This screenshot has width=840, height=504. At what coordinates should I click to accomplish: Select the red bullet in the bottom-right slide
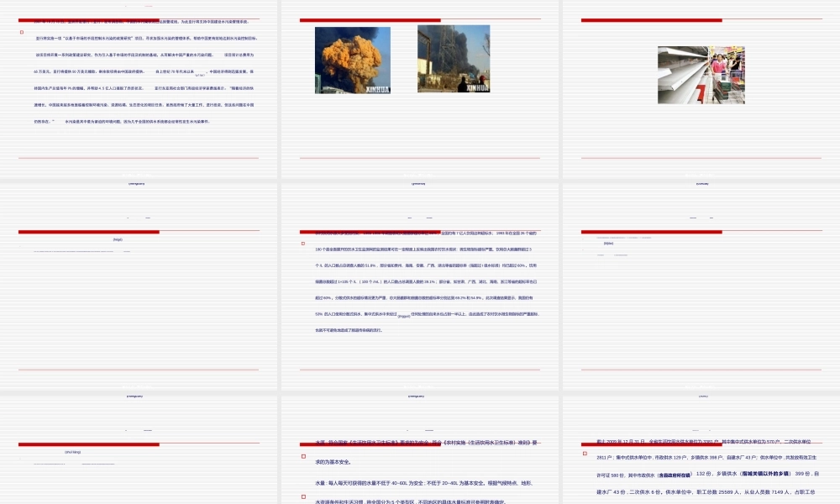click(x=584, y=456)
